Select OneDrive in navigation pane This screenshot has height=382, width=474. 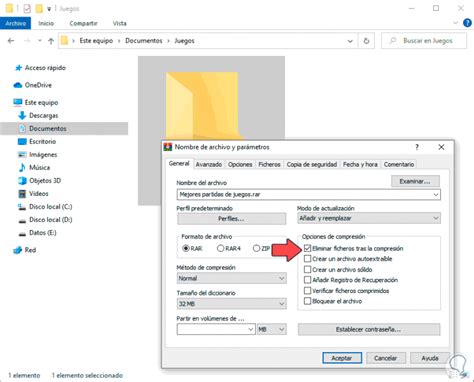coord(33,85)
